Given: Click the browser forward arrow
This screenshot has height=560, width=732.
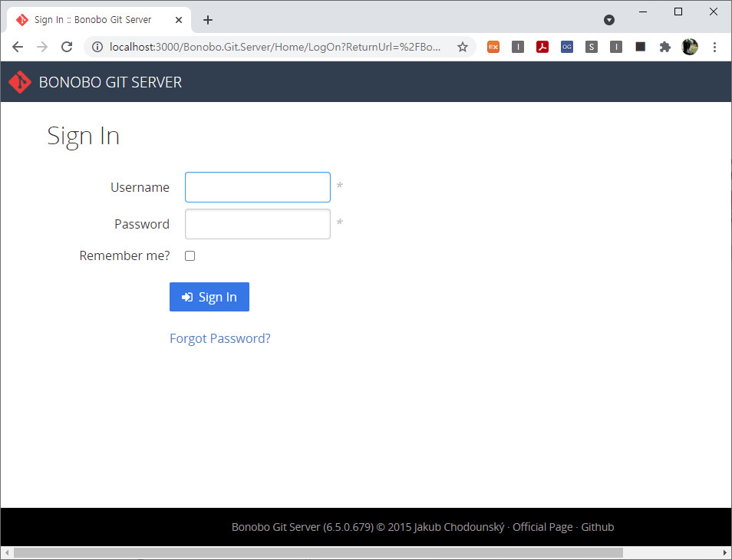Looking at the screenshot, I should [x=42, y=47].
